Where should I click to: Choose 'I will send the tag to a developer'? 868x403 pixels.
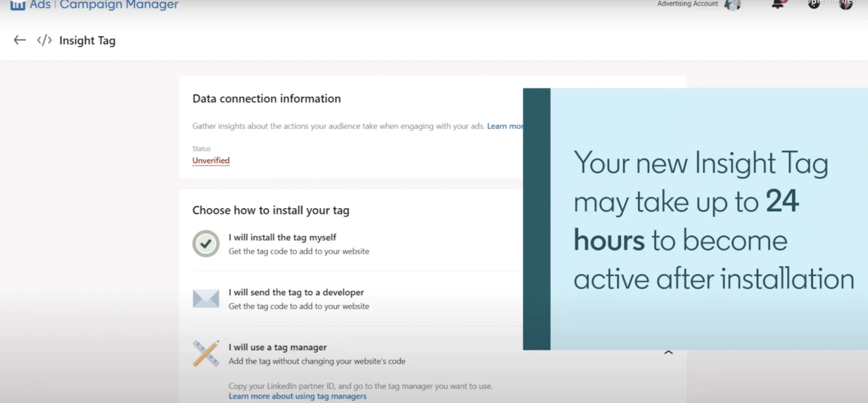296,292
